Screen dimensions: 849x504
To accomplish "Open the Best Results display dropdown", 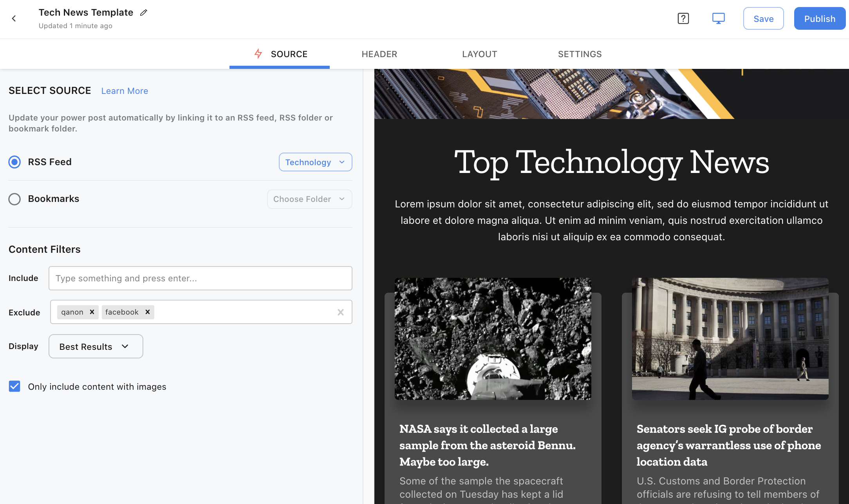I will point(96,346).
